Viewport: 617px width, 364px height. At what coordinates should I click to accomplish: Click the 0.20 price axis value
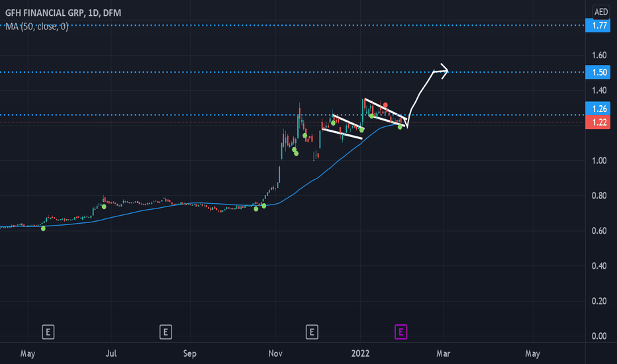pyautogui.click(x=599, y=300)
